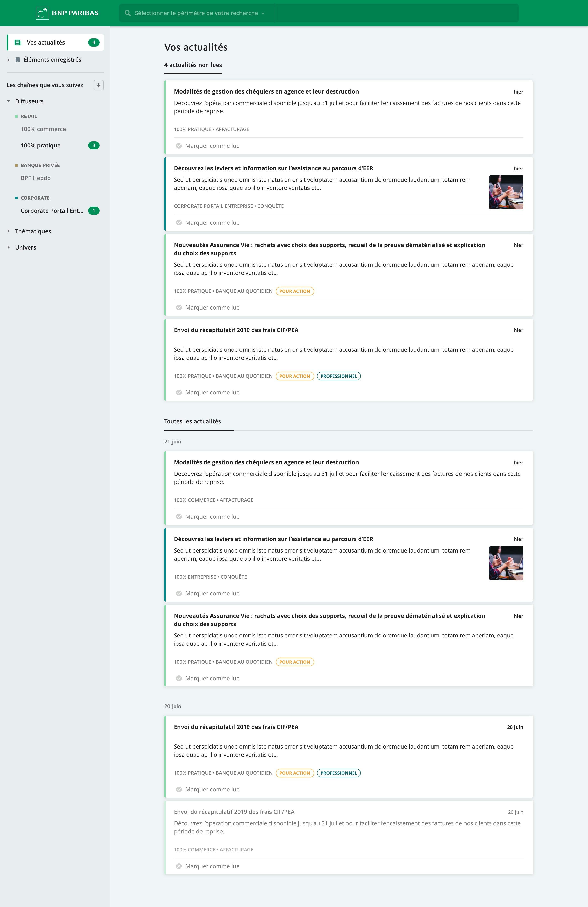The image size is (588, 907).
Task: Select 'Toutes les actualités' section tab
Action: pos(192,420)
